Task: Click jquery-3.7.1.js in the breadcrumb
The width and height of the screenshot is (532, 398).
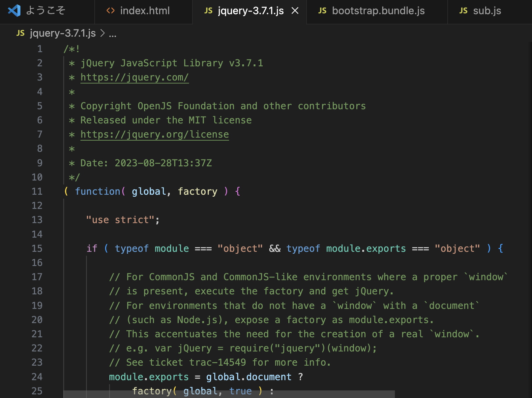Action: (63, 33)
